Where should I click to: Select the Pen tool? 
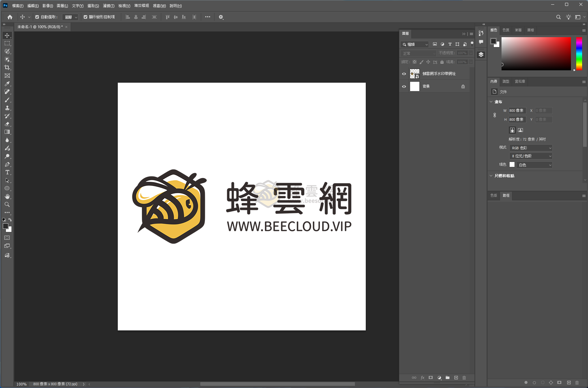coord(7,164)
